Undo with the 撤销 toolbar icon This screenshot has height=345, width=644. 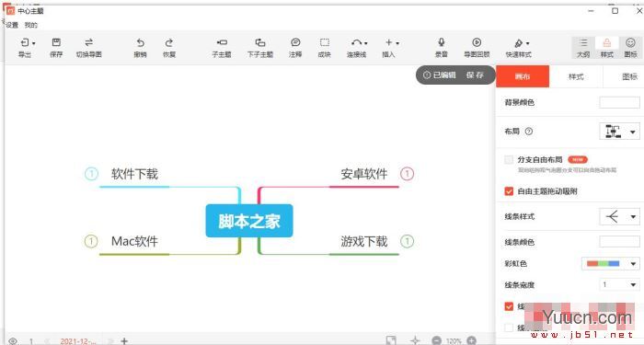pos(140,42)
